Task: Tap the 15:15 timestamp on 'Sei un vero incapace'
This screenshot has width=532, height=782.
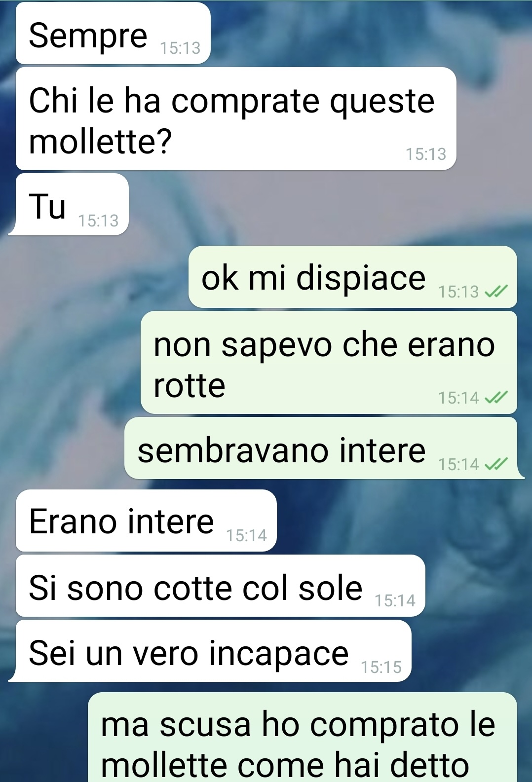Action: pyautogui.click(x=381, y=667)
